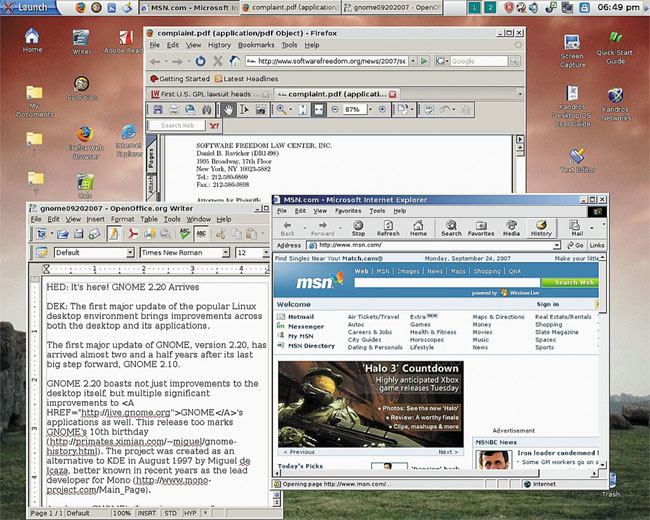Toggle AutoSpellcheck in Writer toolbar
650x520 pixels.
[201, 234]
